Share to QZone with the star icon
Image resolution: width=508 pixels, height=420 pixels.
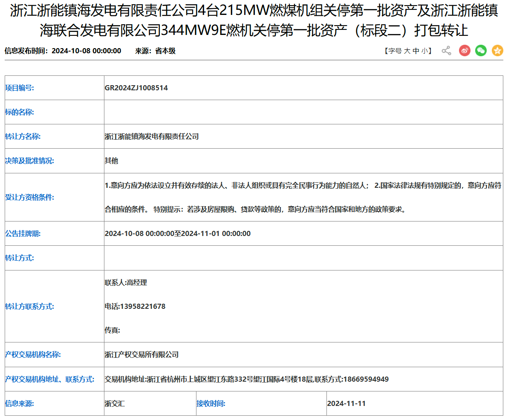(x=497, y=51)
